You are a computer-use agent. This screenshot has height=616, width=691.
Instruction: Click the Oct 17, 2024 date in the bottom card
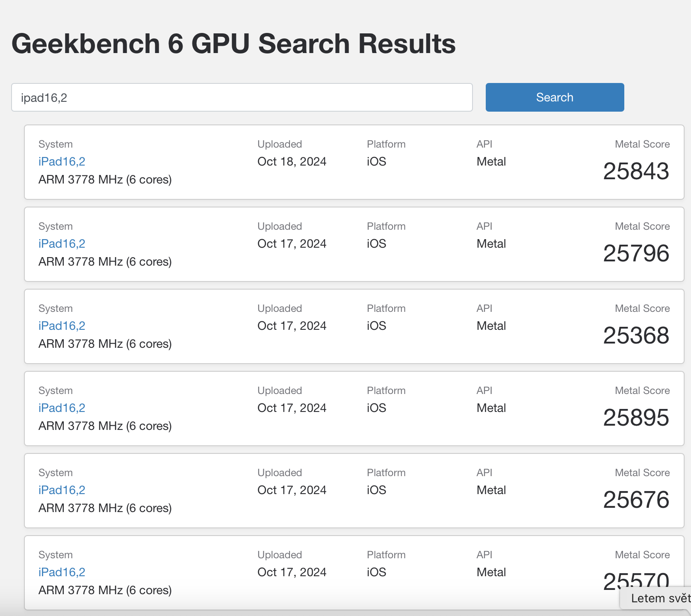point(292,572)
